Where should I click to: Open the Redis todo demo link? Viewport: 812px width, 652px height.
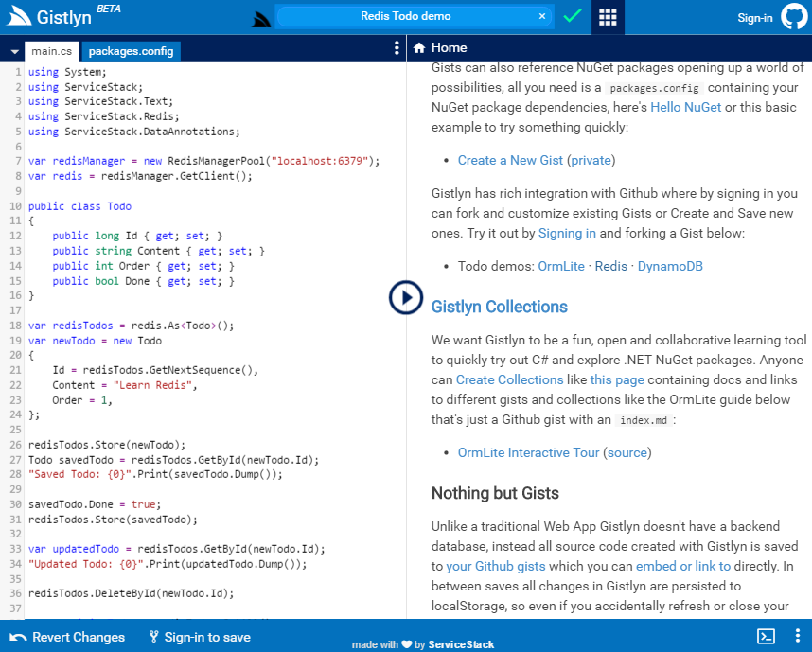(610, 266)
